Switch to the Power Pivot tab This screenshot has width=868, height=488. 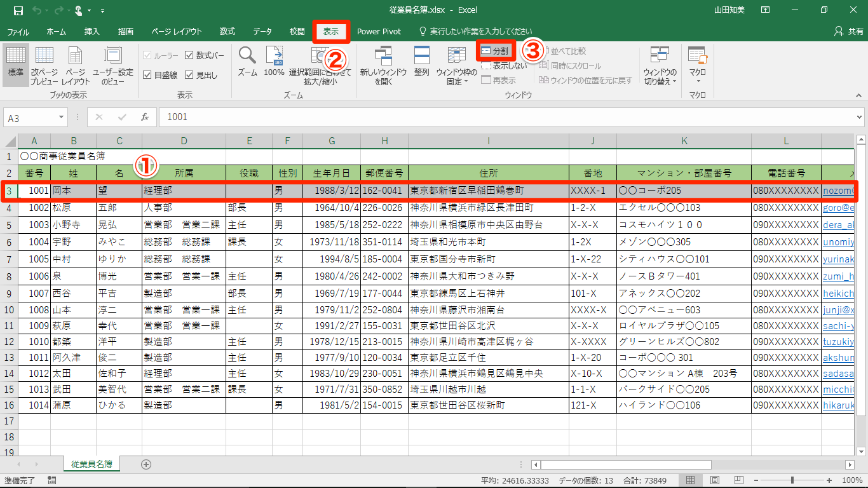pyautogui.click(x=379, y=31)
